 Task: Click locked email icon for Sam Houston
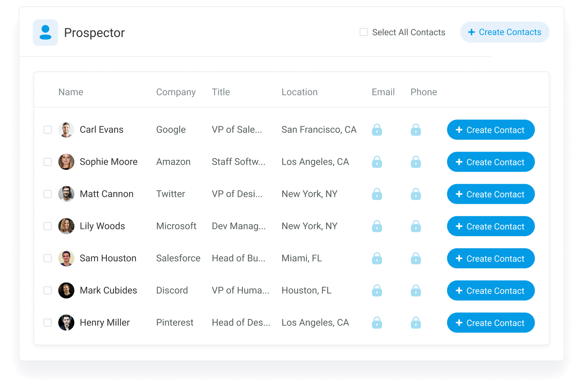(x=377, y=258)
